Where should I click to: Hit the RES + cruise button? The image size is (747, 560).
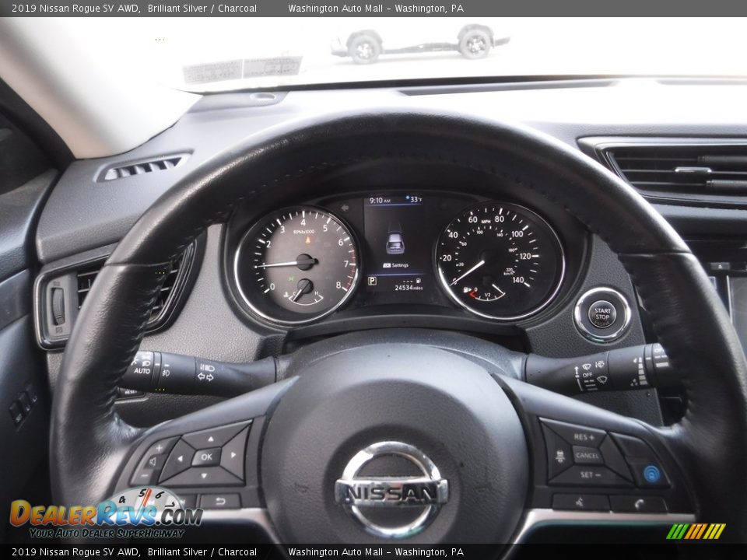(x=583, y=436)
